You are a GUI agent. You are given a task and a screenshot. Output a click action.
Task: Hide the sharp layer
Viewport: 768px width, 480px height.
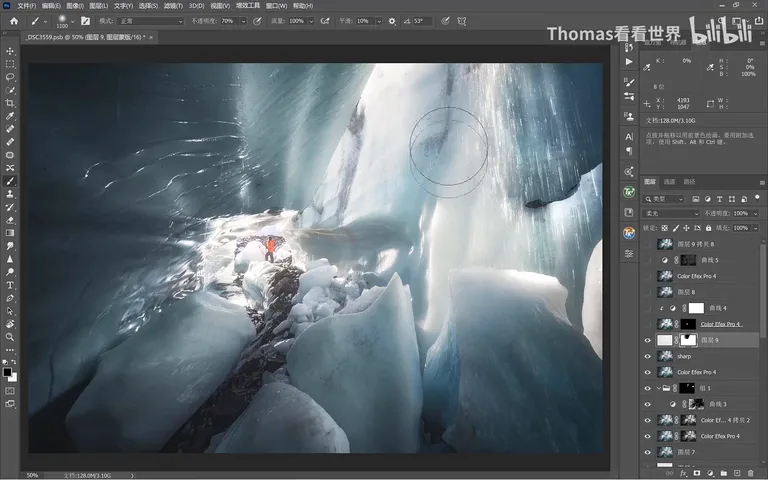[648, 357]
